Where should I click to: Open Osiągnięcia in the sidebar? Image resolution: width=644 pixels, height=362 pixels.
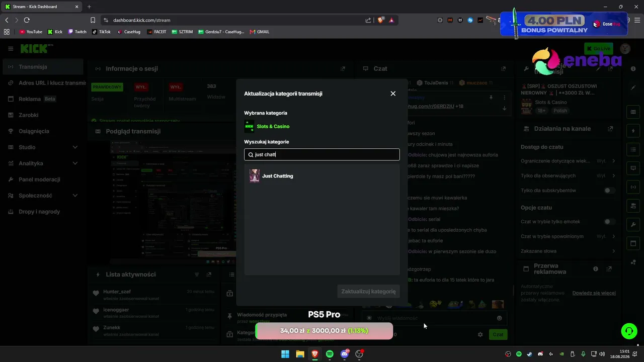[43, 131]
